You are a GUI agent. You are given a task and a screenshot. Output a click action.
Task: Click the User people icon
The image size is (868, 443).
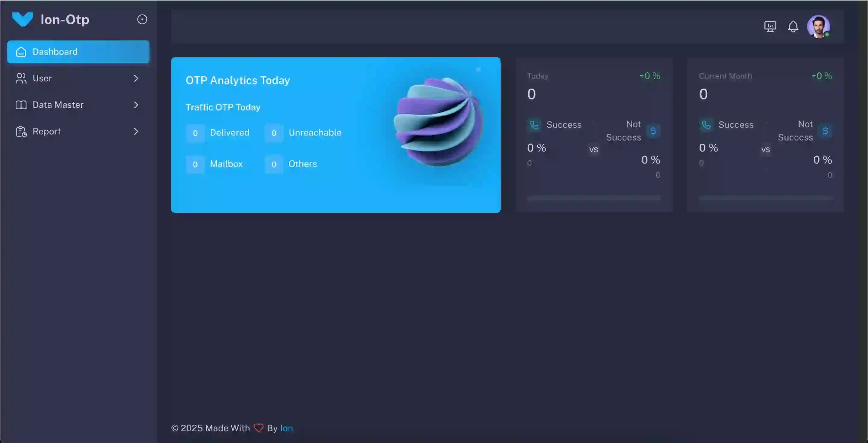[21, 78]
